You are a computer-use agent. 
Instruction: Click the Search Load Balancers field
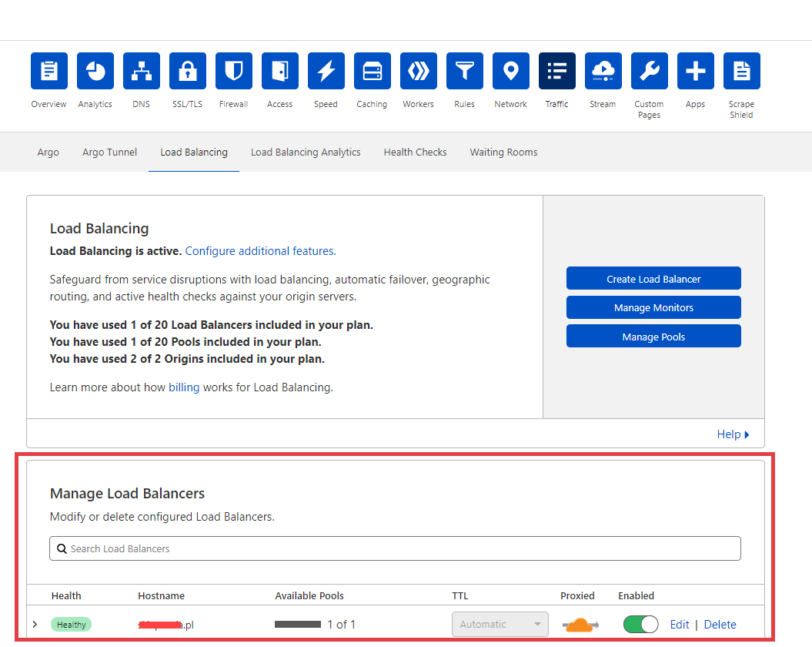tap(395, 549)
